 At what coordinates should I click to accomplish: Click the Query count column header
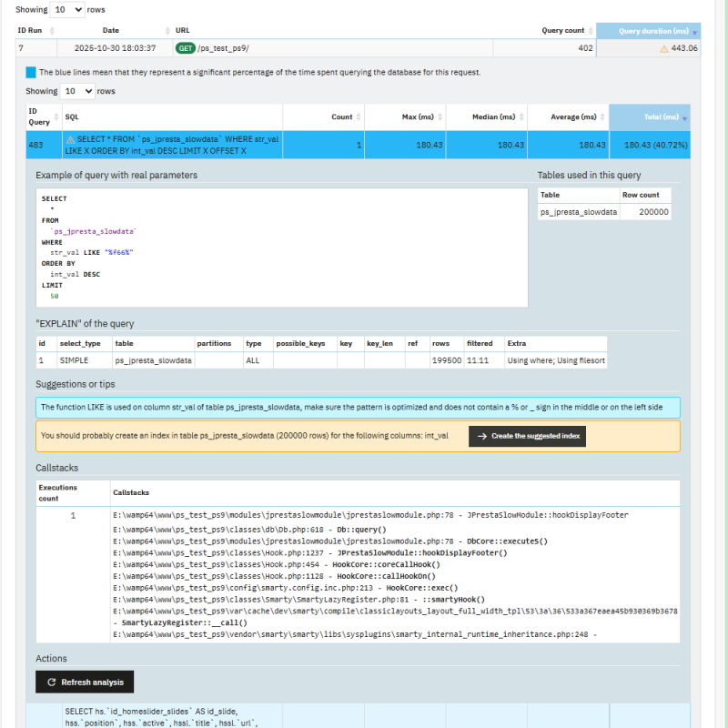[x=563, y=30]
